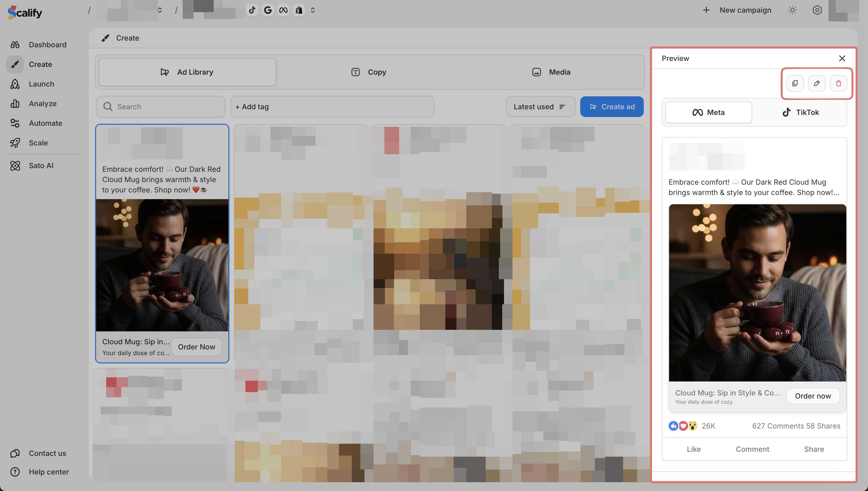Click the Google platform icon in header
Image resolution: width=868 pixels, height=491 pixels.
pyautogui.click(x=268, y=10)
